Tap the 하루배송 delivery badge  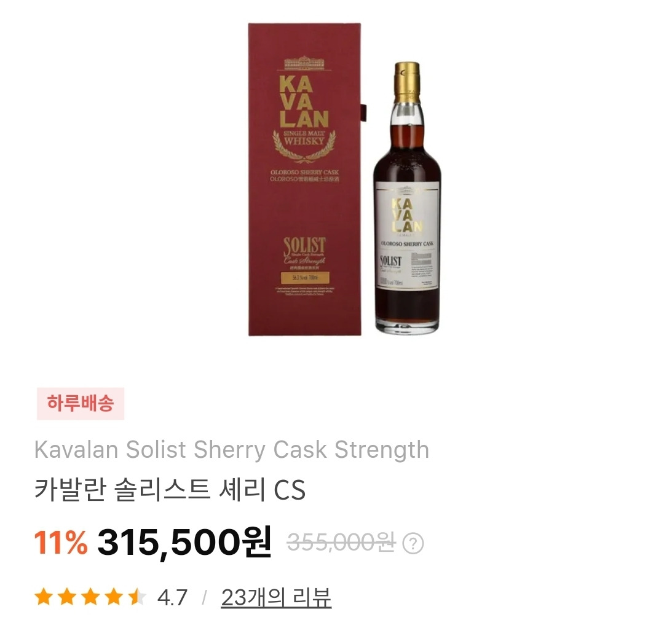click(81, 403)
